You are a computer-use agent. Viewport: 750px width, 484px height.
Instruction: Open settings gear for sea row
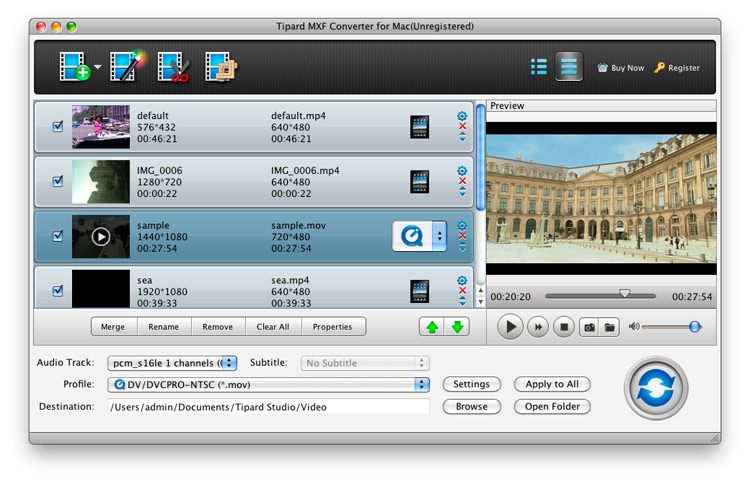click(x=462, y=280)
